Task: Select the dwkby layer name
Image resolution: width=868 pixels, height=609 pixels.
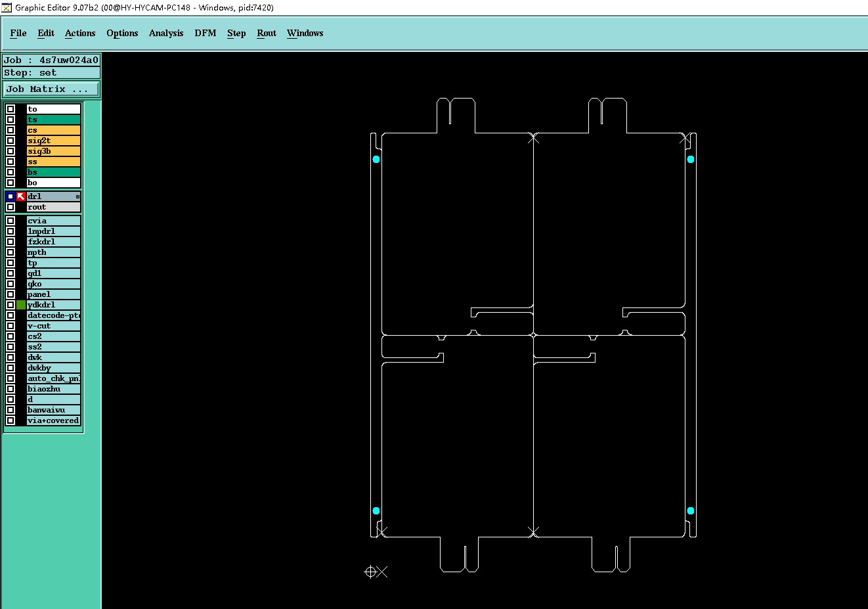Action: pyautogui.click(x=54, y=368)
